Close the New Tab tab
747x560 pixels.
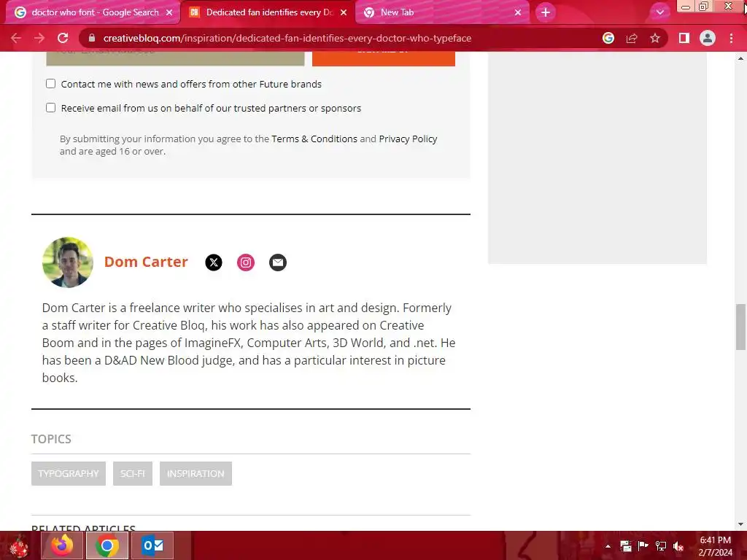click(x=518, y=12)
